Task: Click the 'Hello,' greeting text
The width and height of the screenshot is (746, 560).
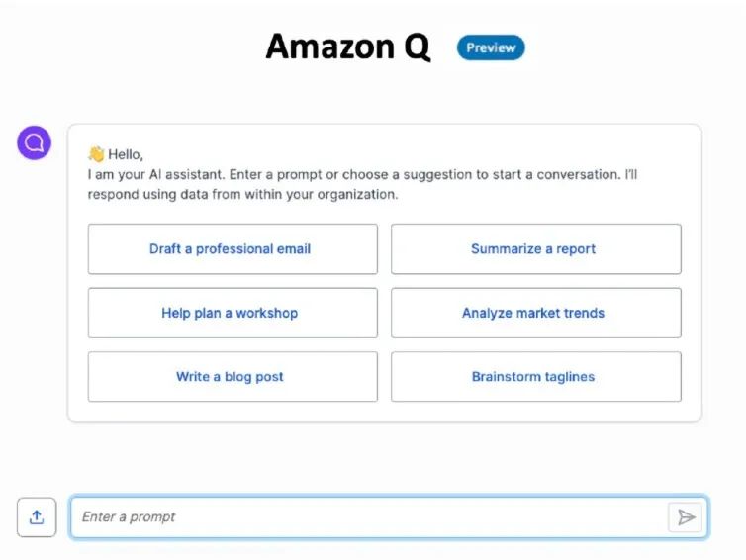Action: click(x=126, y=154)
